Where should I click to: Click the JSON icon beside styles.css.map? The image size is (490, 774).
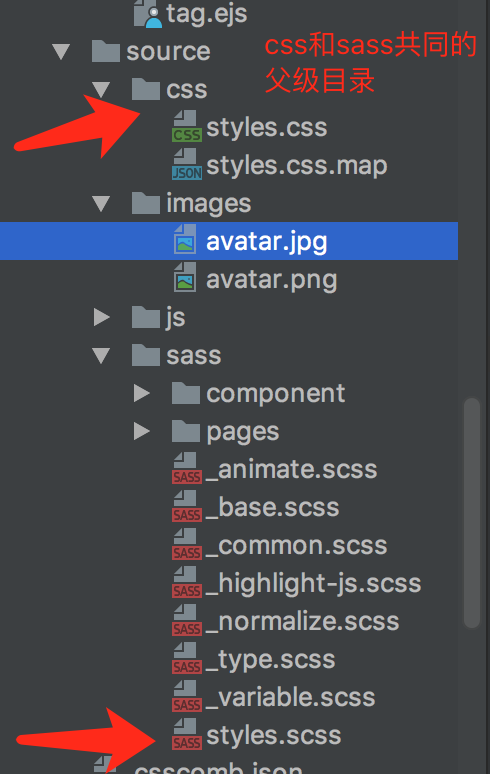click(187, 164)
